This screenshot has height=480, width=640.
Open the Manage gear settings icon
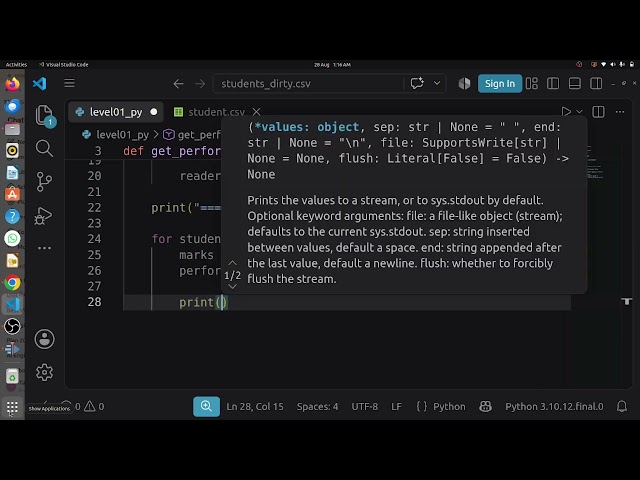44,372
